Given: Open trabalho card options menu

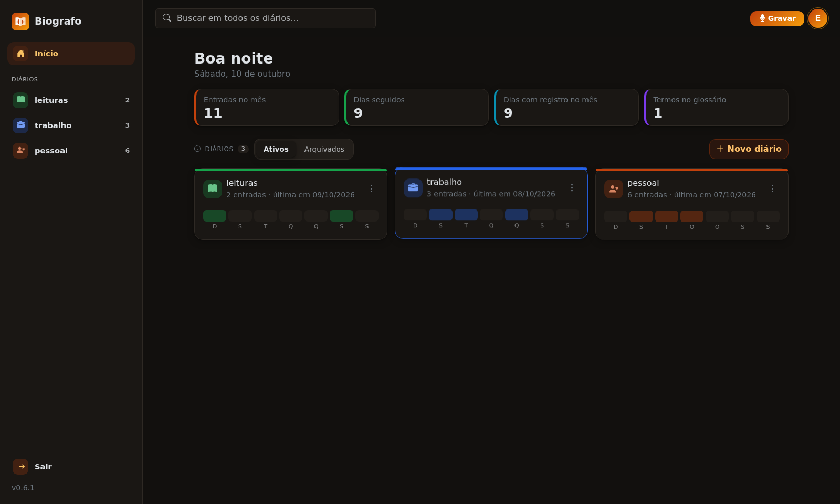Looking at the screenshot, I should point(572,187).
